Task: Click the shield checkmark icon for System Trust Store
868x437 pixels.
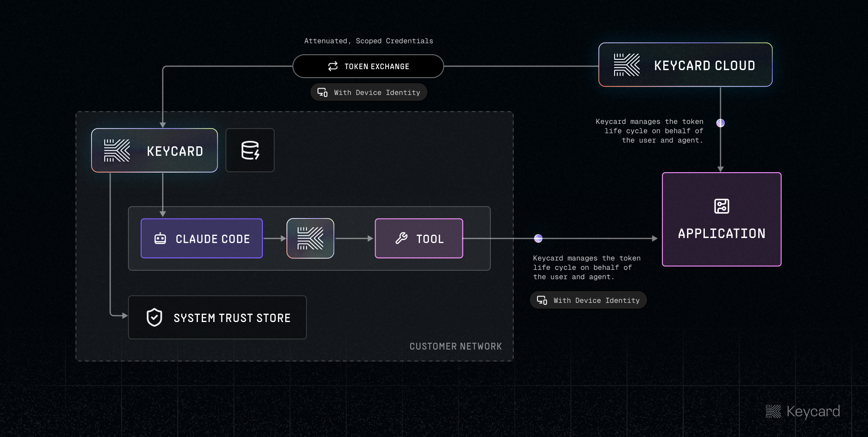Action: coord(154,317)
